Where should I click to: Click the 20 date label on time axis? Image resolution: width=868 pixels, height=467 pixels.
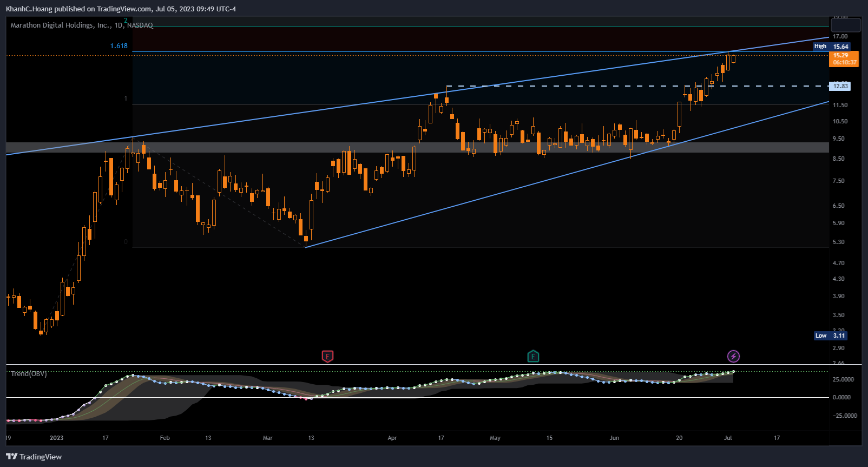coord(679,438)
